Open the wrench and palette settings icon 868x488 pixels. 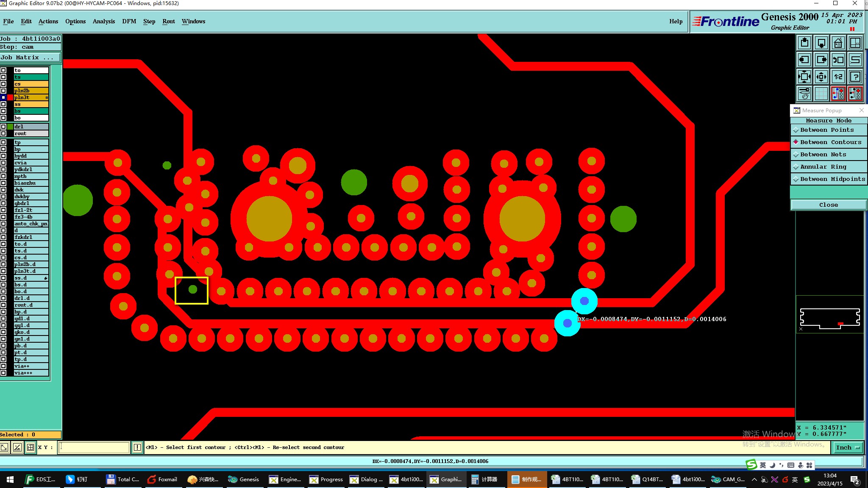coord(804,94)
